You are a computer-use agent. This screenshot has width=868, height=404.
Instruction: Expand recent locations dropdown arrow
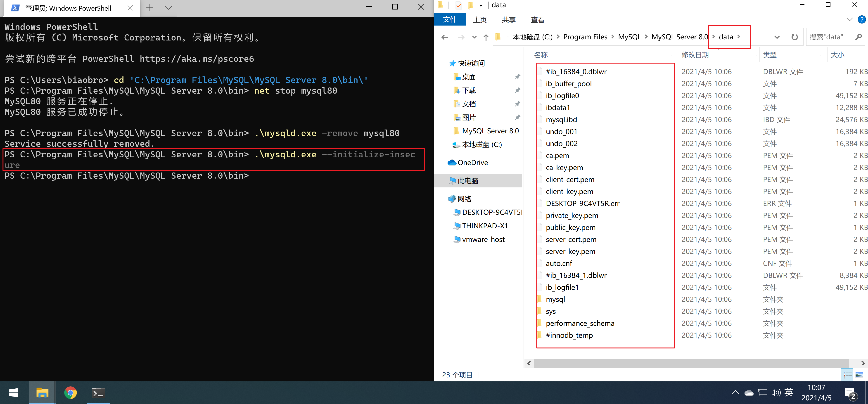tap(474, 37)
